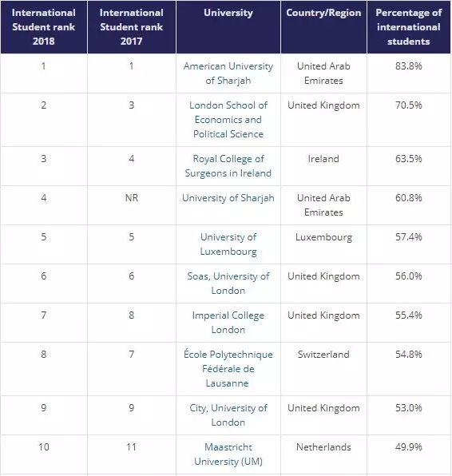Viewport: 452px width, 476px height.
Task: Select the 49.9% percentage cell
Action: click(409, 447)
